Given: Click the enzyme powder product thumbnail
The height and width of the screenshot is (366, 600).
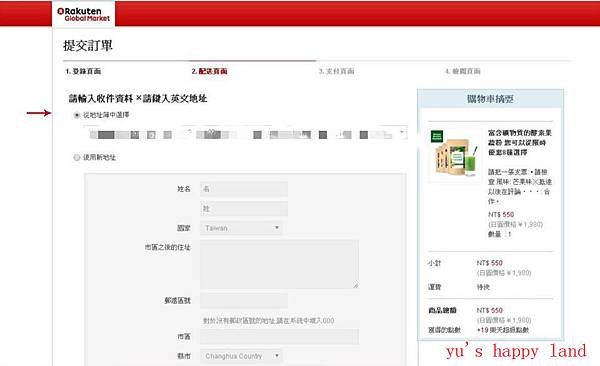Looking at the screenshot, I should [x=455, y=154].
